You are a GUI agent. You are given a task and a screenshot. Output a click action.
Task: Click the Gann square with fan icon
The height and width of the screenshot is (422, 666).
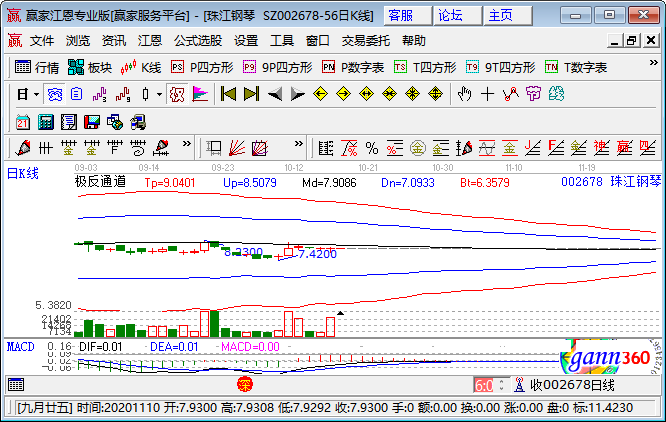260,148
